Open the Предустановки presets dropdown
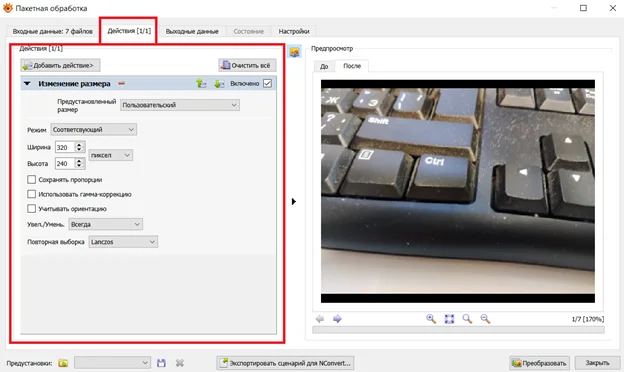The image size is (624, 372). pos(112,363)
